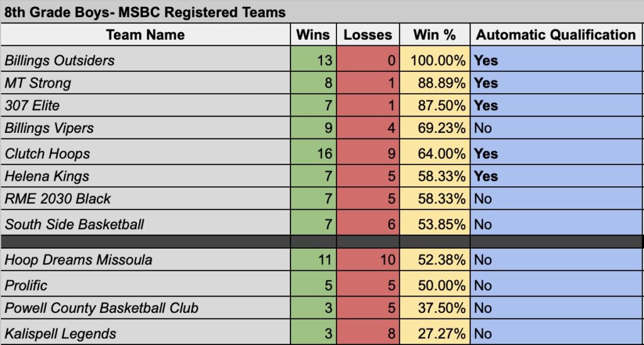Viewport: 644px width, 345px height.
Task: Select the Wins column header
Action: [313, 35]
